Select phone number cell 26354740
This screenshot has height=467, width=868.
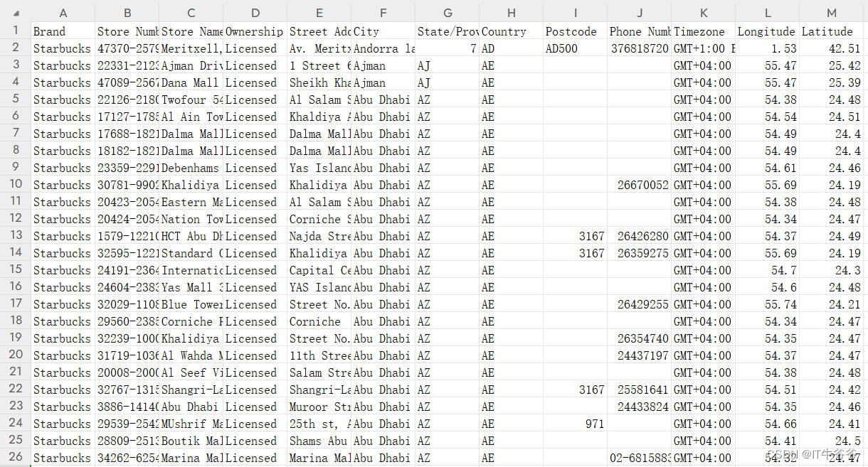(x=639, y=338)
